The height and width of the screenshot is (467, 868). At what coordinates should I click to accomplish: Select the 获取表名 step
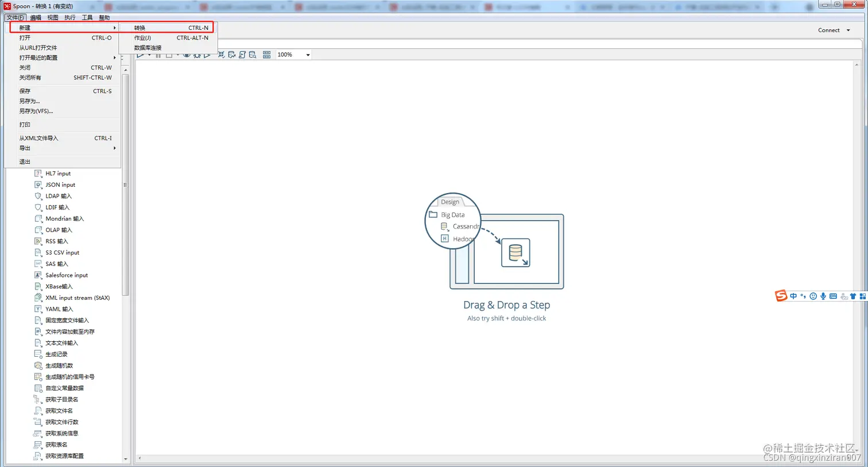pos(56,445)
